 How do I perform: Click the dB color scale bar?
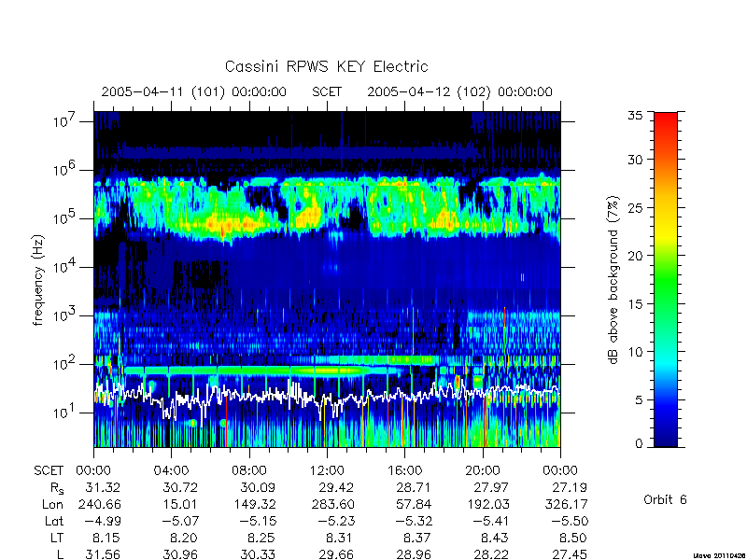point(666,279)
